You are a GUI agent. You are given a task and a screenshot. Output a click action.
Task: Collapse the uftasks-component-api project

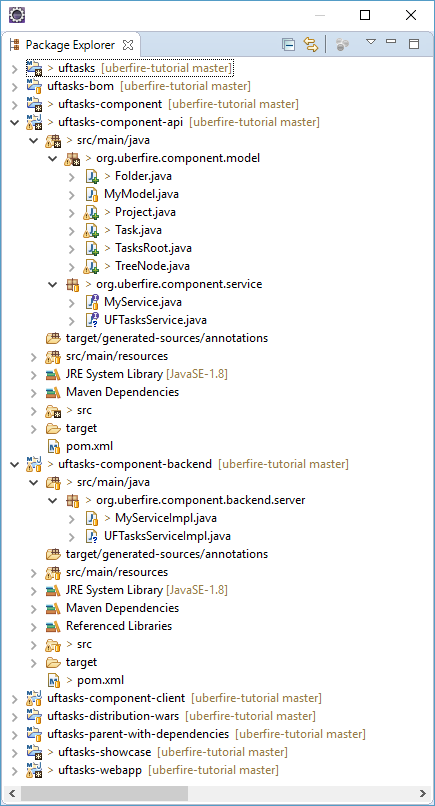[x=14, y=122]
